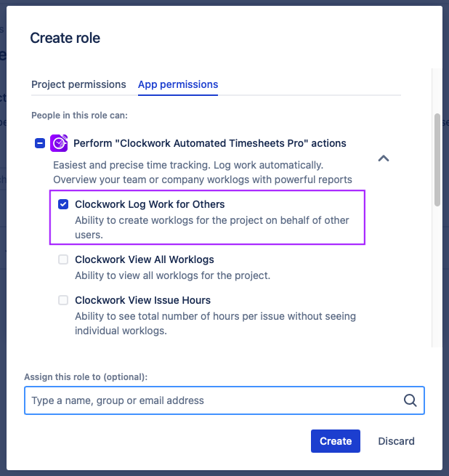The width and height of the screenshot is (449, 476).
Task: Click the permissions list scrollbar thumb
Action: coord(437,159)
